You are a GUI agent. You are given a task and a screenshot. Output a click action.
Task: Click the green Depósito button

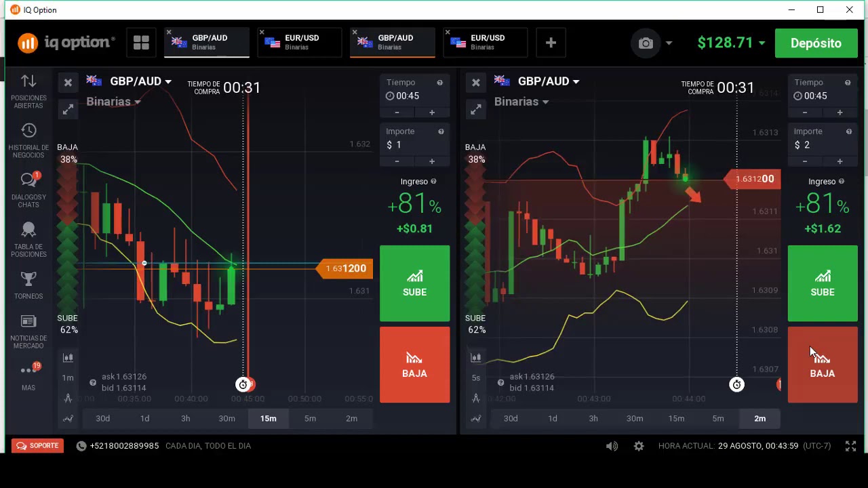coord(816,43)
